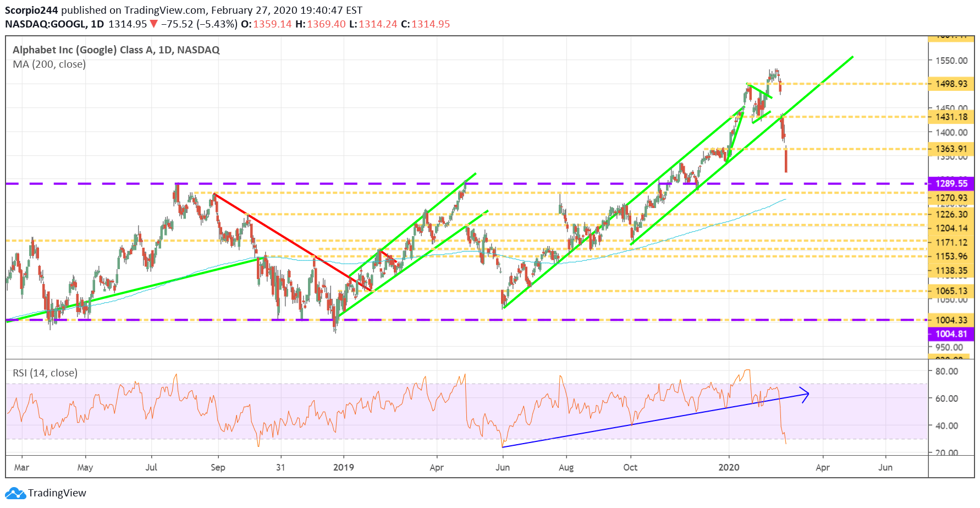
Task: Select the 1204.14 price level label
Action: point(951,228)
